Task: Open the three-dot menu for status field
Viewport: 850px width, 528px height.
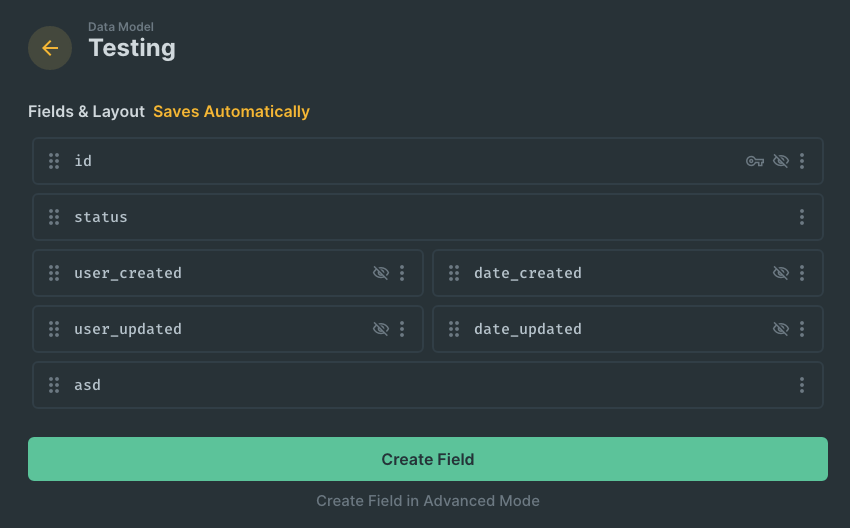Action: [x=802, y=217]
